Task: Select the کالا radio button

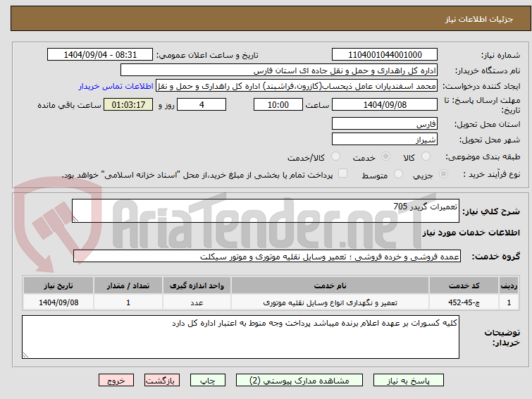Action: 426,156
